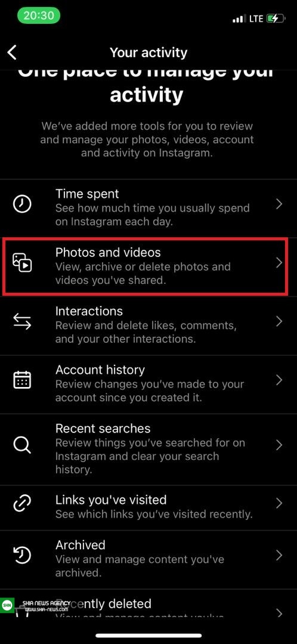Tap the Interactions arrows icon

22,321
